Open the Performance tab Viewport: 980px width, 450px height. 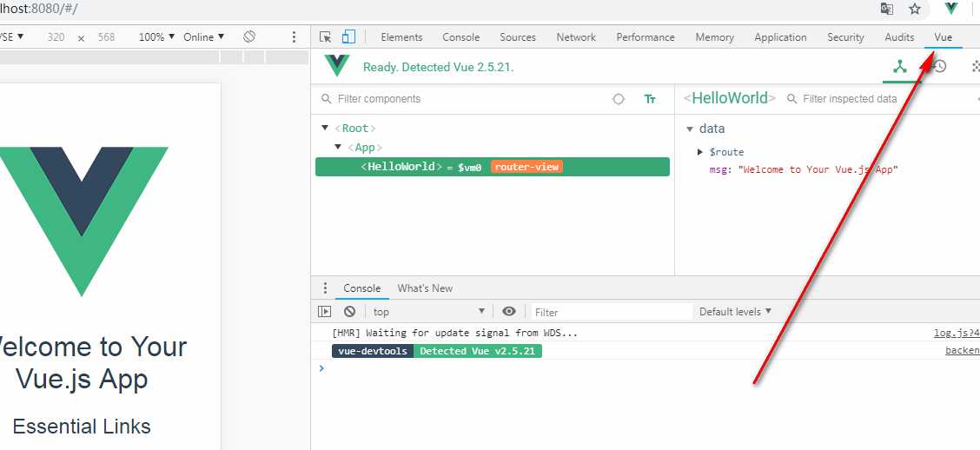click(x=646, y=36)
